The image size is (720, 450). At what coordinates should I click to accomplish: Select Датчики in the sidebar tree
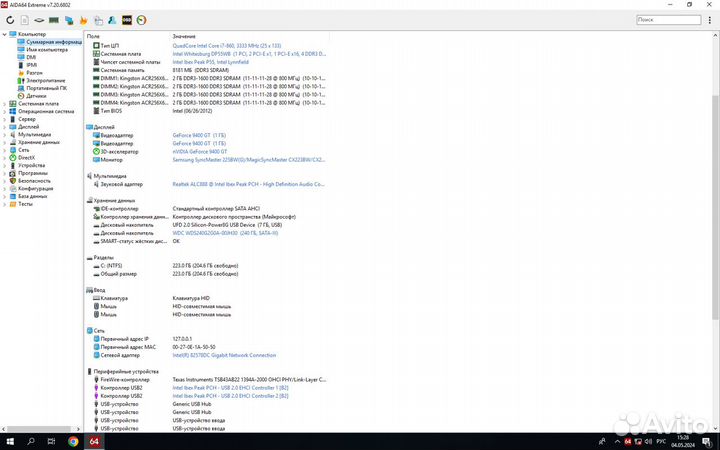36,96
